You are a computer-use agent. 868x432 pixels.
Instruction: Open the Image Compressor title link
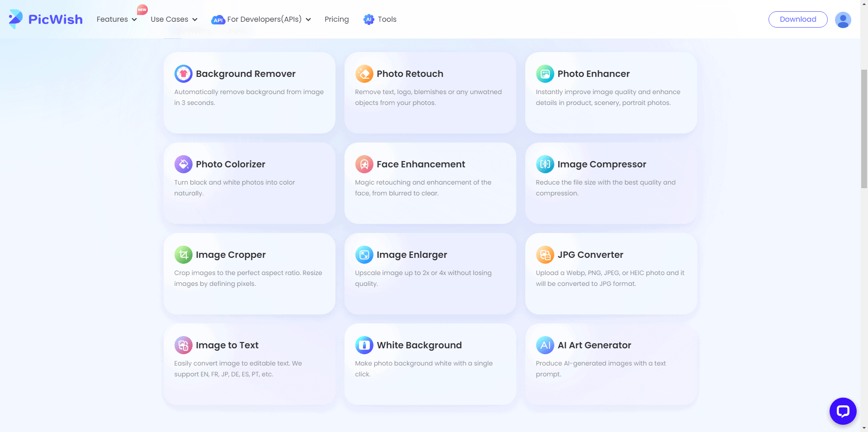click(x=602, y=164)
